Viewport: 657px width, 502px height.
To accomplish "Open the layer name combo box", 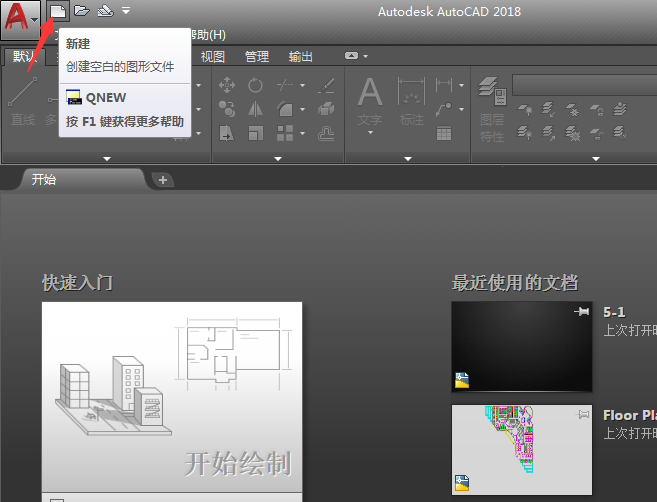I will [x=585, y=85].
